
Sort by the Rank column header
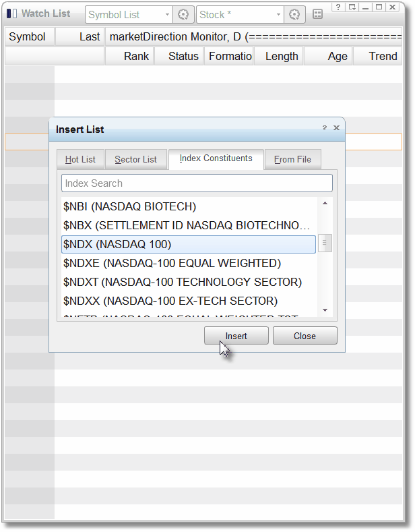click(129, 56)
